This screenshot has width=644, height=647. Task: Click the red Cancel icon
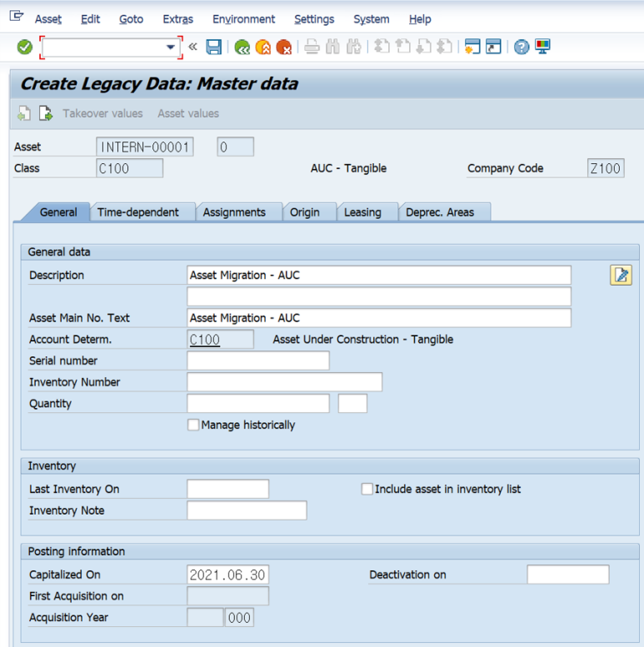pyautogui.click(x=284, y=47)
